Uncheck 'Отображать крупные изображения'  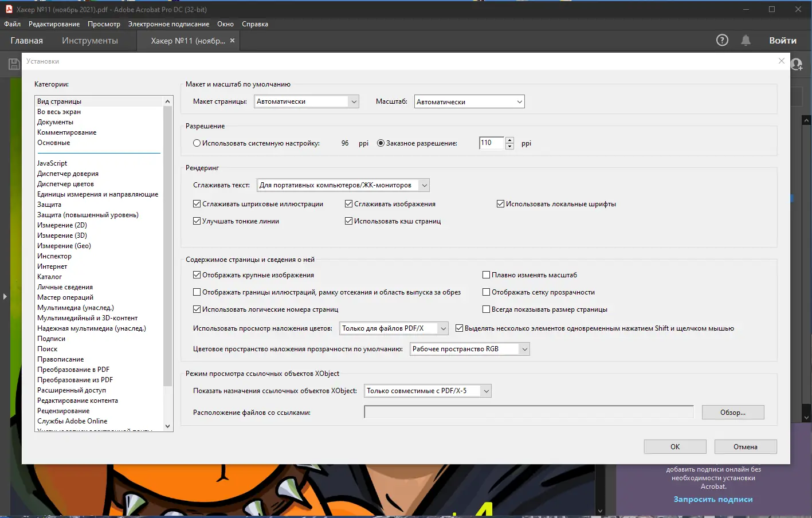click(197, 275)
